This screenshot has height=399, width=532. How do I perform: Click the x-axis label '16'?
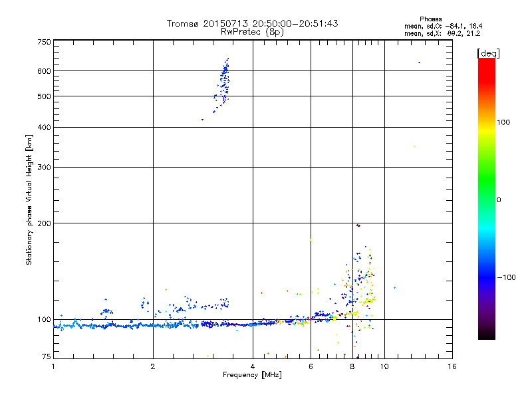coord(452,366)
